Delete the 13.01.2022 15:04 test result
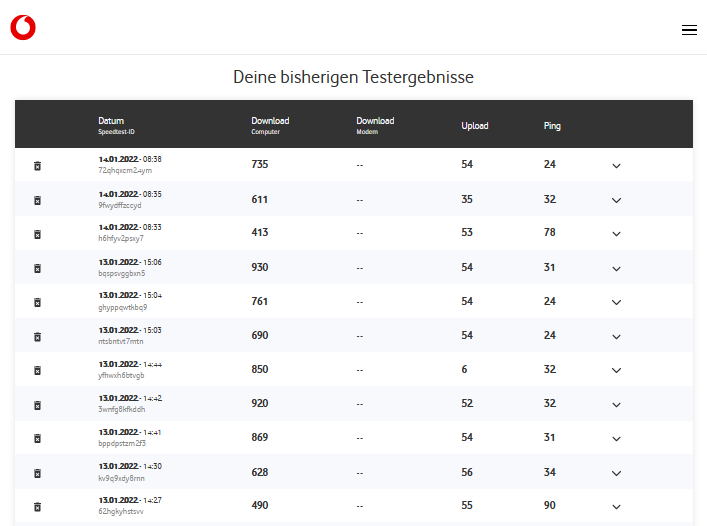This screenshot has width=707, height=526. pos(37,302)
